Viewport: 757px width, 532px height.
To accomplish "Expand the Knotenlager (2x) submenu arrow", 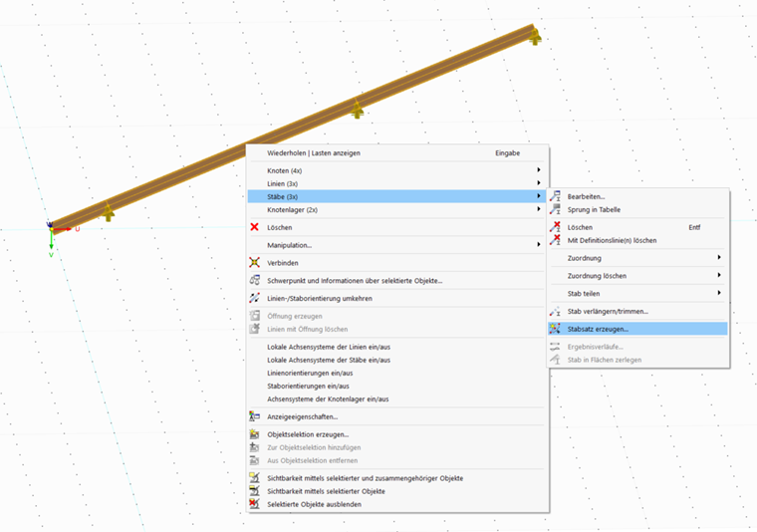I will pos(538,209).
